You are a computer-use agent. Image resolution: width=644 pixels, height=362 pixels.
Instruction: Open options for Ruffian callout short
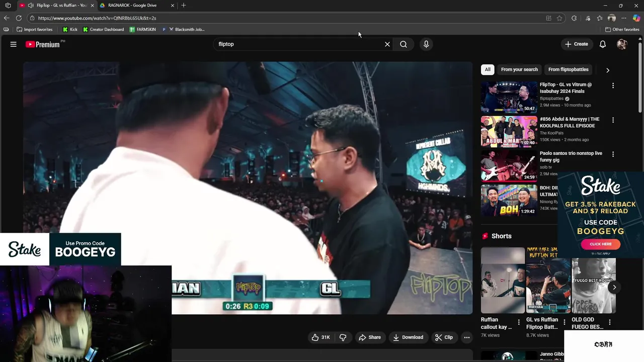point(519,322)
